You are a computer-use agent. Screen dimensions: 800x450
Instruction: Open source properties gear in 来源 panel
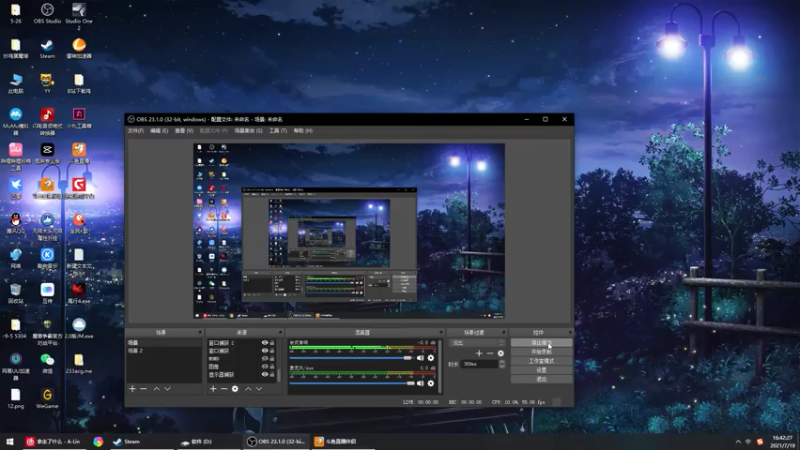pyautogui.click(x=235, y=389)
